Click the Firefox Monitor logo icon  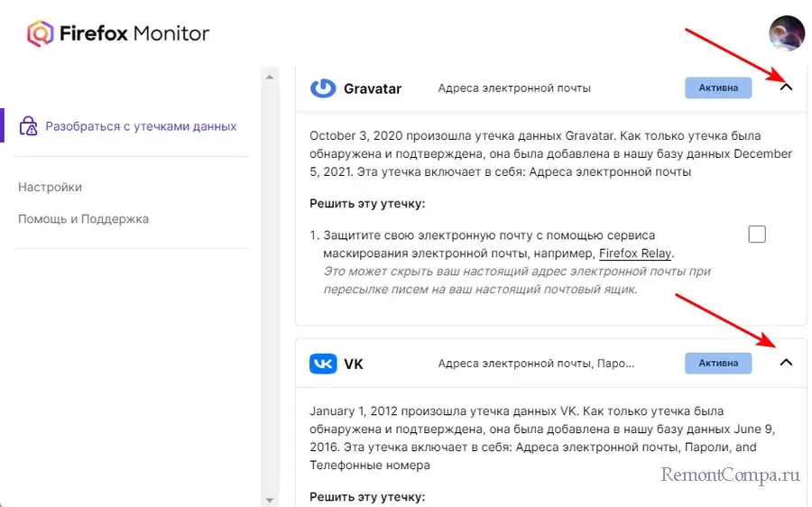pyautogui.click(x=41, y=34)
